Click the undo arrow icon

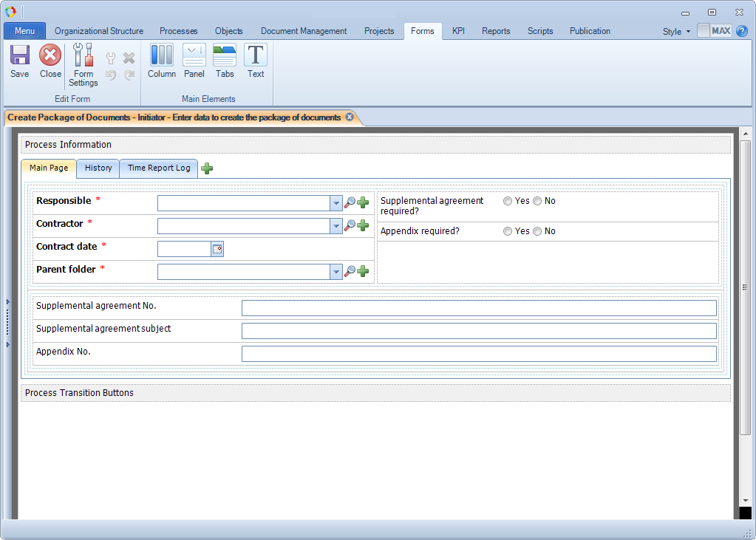pos(111,75)
